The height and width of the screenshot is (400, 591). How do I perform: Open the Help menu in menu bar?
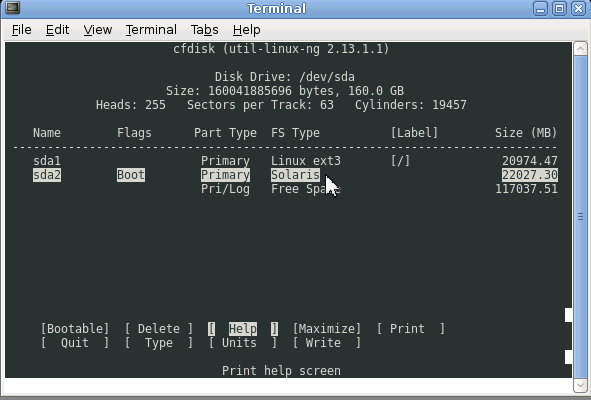coord(247,30)
